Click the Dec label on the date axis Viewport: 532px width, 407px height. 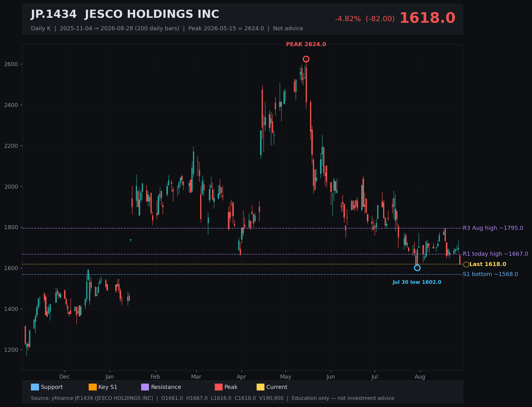65,377
